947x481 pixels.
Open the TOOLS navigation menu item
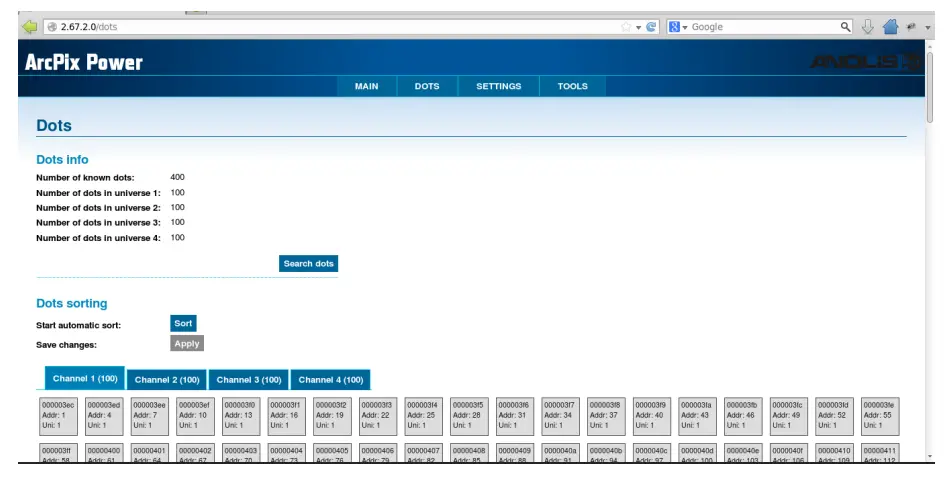click(573, 86)
